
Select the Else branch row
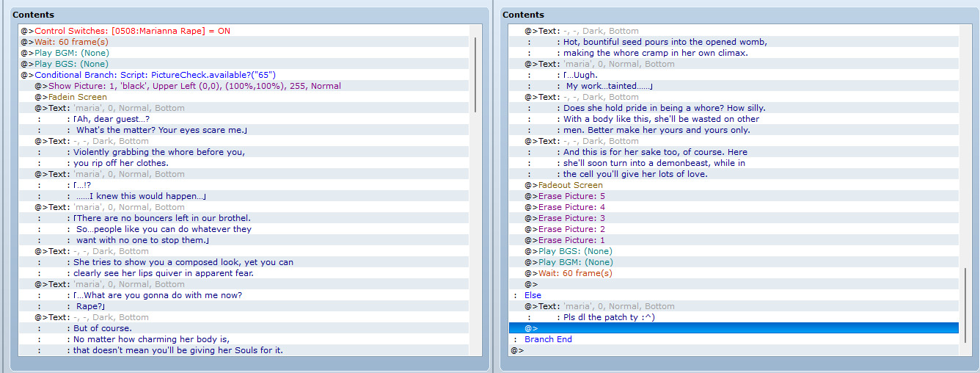[x=734, y=295]
